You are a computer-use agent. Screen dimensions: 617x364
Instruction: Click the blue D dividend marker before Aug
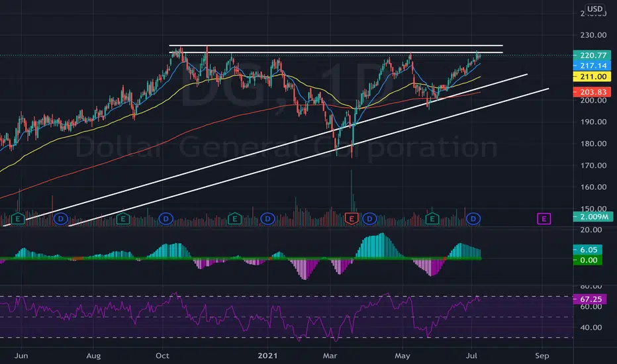pos(61,218)
